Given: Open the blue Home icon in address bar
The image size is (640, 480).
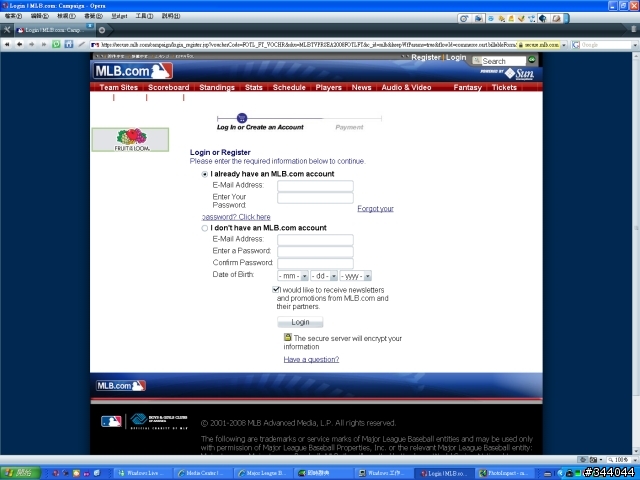Looking at the screenshot, I should coord(69,44).
